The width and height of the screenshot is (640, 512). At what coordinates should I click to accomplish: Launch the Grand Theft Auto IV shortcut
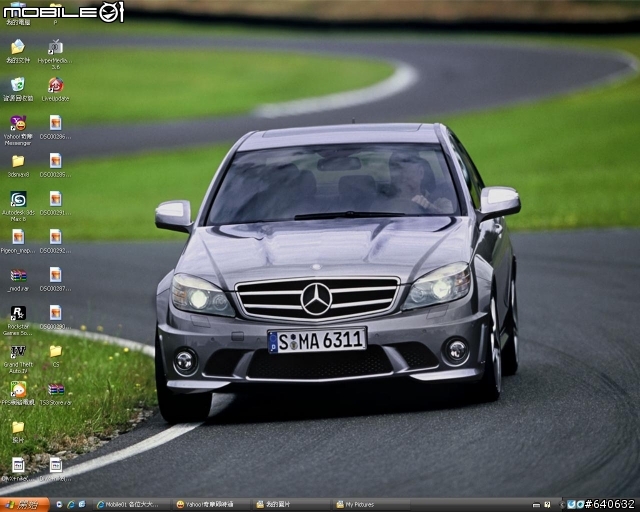[18, 358]
